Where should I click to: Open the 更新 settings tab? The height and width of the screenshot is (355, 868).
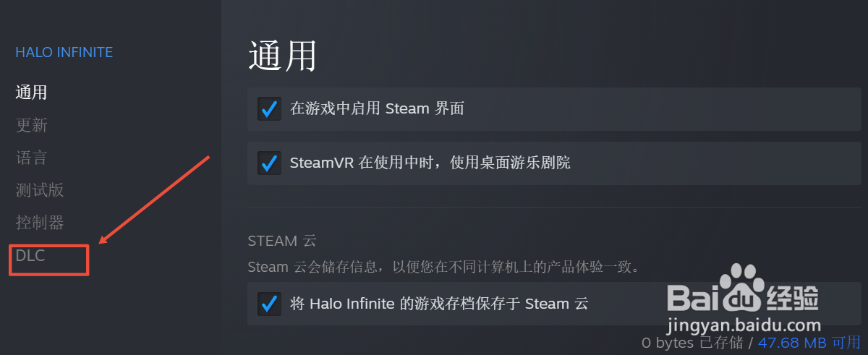[31, 125]
